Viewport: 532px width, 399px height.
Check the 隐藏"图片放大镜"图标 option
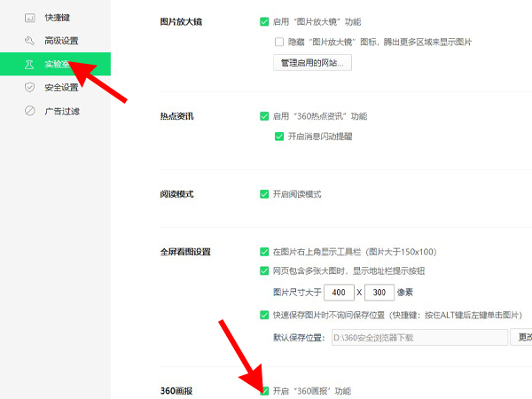[279, 42]
